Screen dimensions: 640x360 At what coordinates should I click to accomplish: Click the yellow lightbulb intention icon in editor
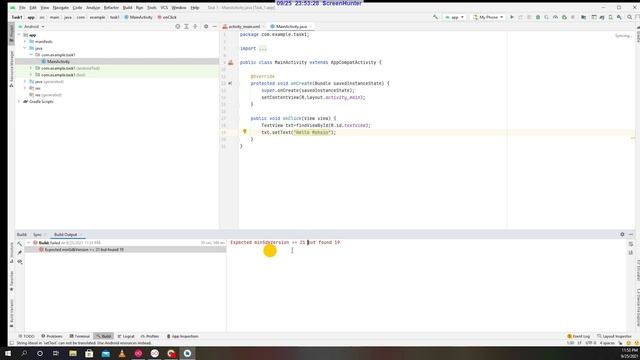click(x=245, y=131)
